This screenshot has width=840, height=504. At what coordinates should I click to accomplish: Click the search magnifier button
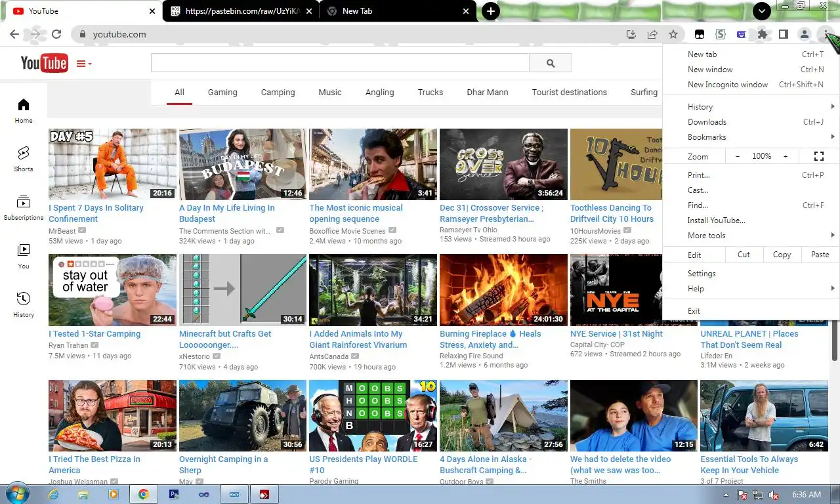551,63
